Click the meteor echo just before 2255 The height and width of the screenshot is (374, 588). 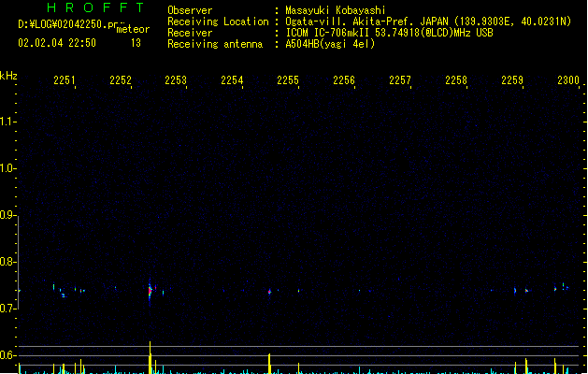coord(269,292)
